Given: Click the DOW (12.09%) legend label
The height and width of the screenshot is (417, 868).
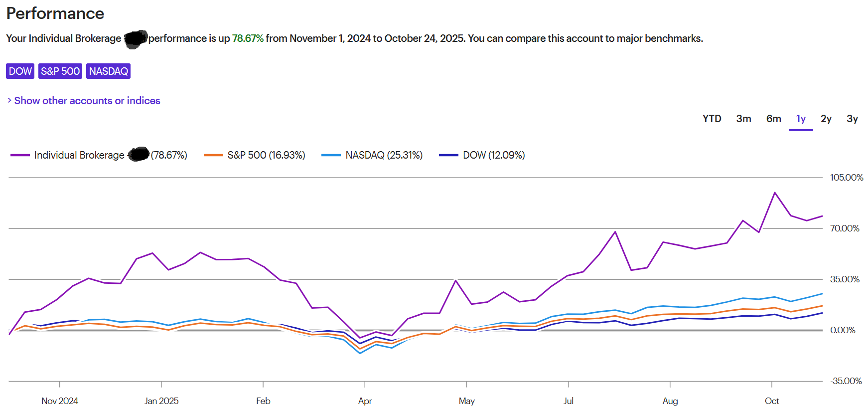Looking at the screenshot, I should pyautogui.click(x=494, y=155).
